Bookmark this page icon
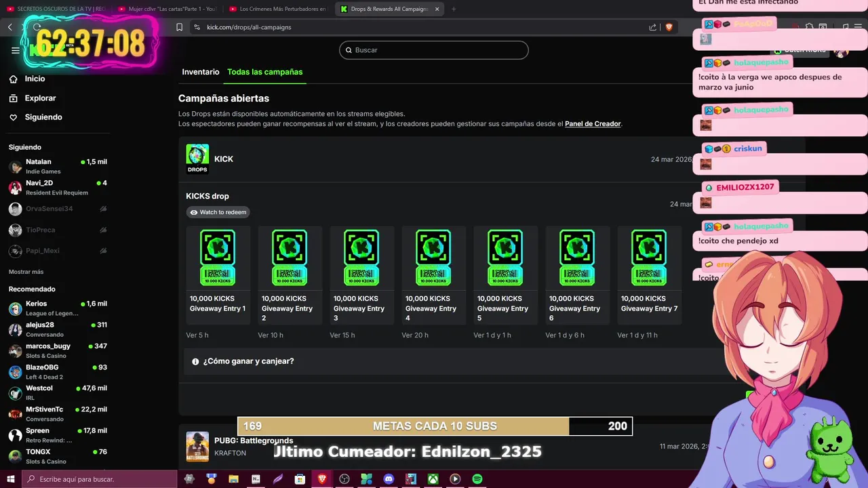868x488 pixels. (x=179, y=27)
